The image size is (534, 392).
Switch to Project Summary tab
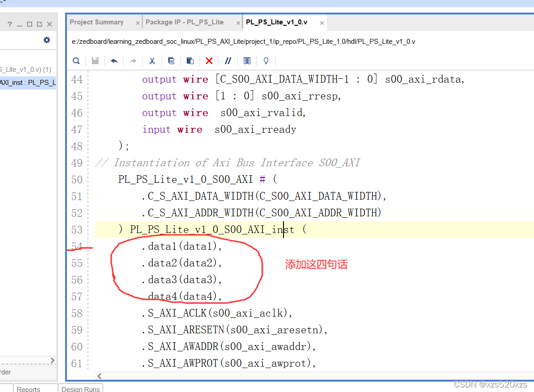[x=96, y=22]
